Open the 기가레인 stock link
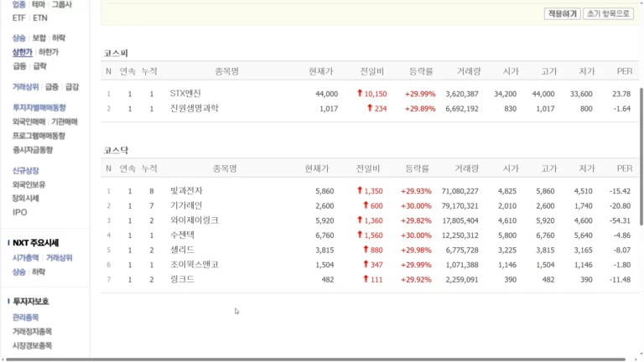The width and height of the screenshot is (644, 362). pyautogui.click(x=186, y=205)
